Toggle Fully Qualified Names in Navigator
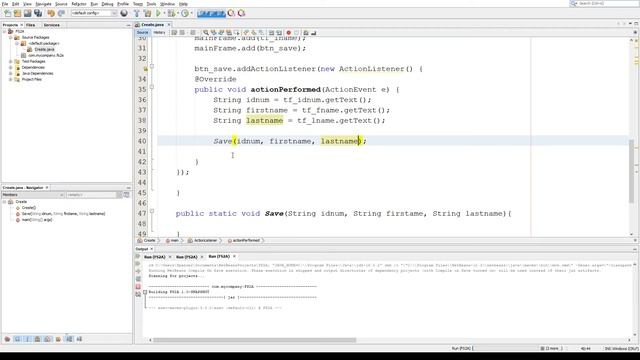Screen dimensions: 640x360 click(58, 339)
